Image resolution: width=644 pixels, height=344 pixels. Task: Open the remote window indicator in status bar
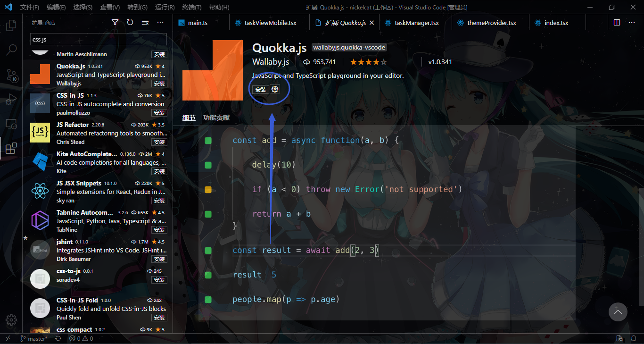point(8,338)
